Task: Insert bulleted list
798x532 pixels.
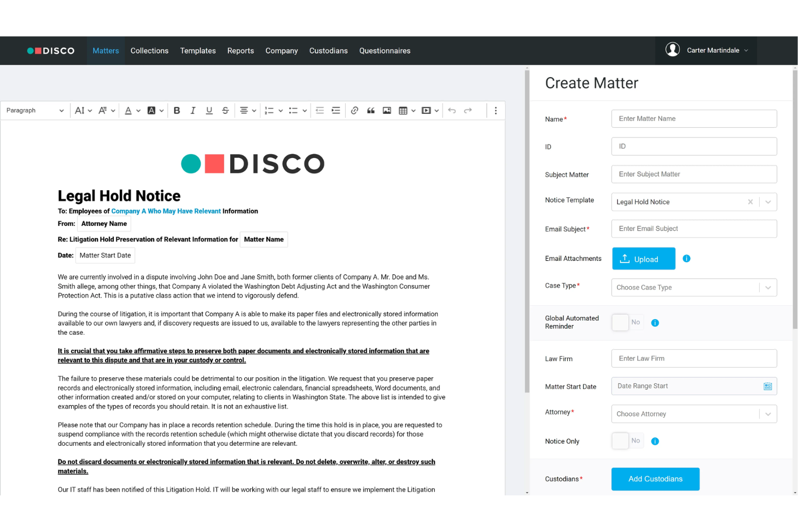Action: [x=293, y=110]
